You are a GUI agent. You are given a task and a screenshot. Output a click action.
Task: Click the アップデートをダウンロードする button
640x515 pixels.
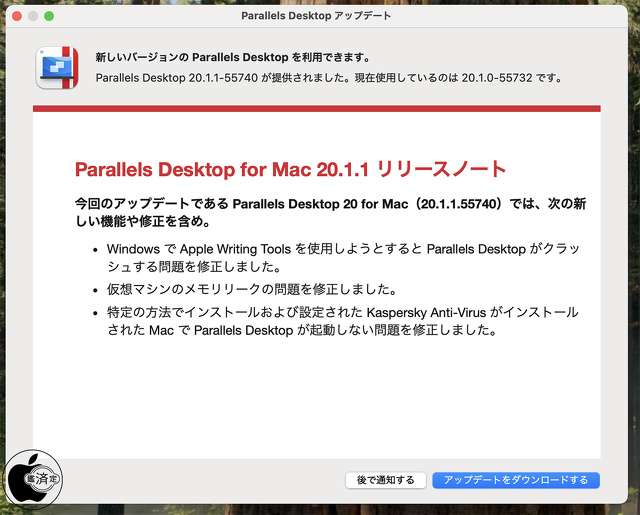point(516,480)
